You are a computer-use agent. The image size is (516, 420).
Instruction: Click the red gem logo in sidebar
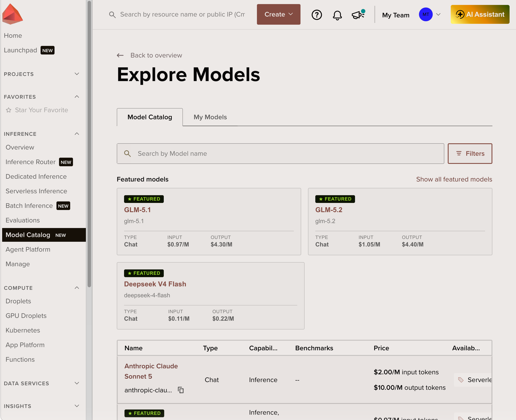pyautogui.click(x=13, y=14)
